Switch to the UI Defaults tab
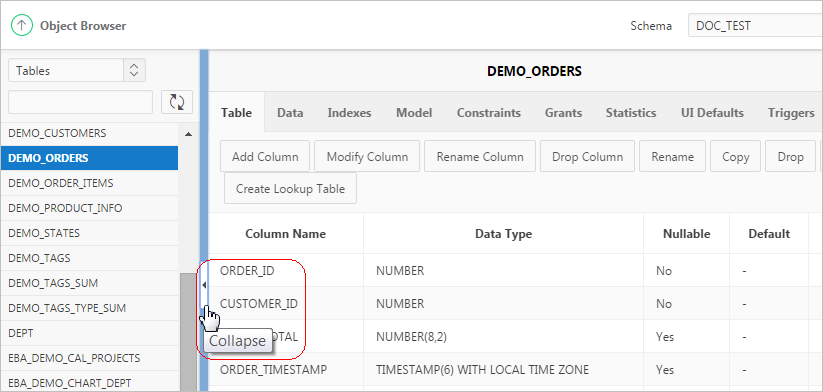This screenshot has height=392, width=823. 712,113
